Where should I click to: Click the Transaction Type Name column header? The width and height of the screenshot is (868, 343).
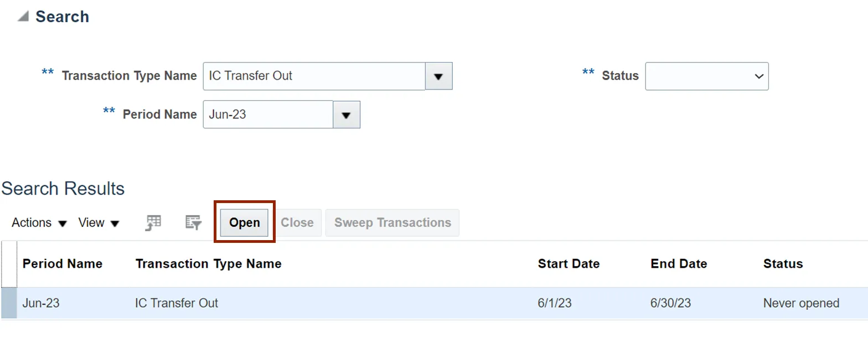(x=208, y=264)
